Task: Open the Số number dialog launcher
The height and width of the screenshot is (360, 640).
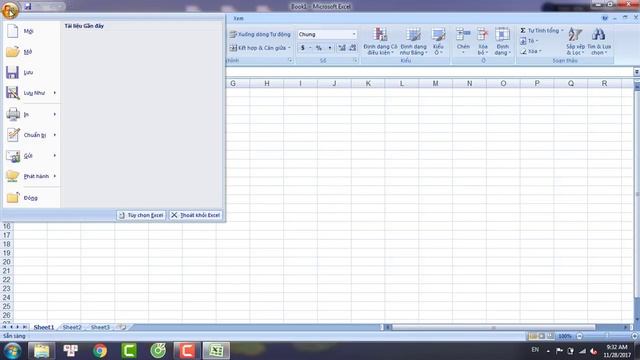Action: coord(355,60)
